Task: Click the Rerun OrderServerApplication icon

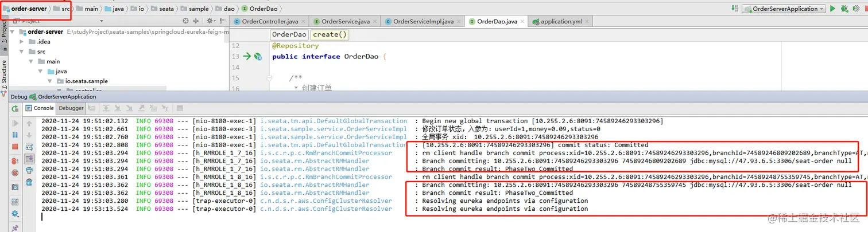Action: [x=15, y=108]
